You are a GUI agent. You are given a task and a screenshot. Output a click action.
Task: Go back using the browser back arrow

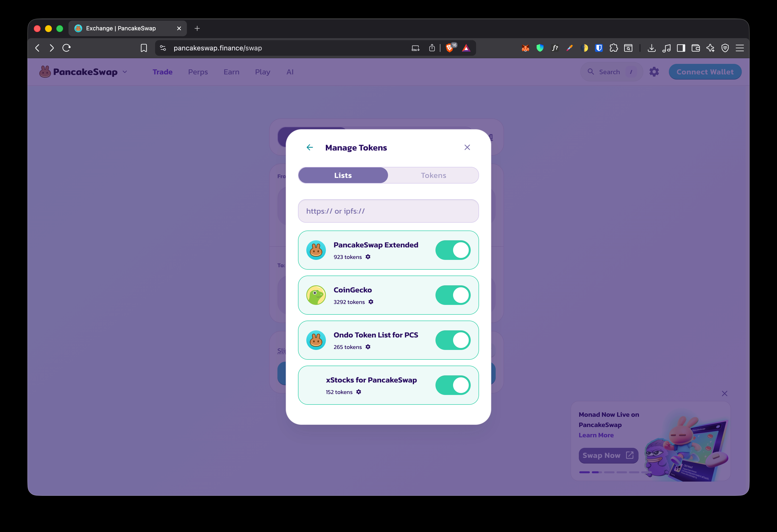coord(37,48)
